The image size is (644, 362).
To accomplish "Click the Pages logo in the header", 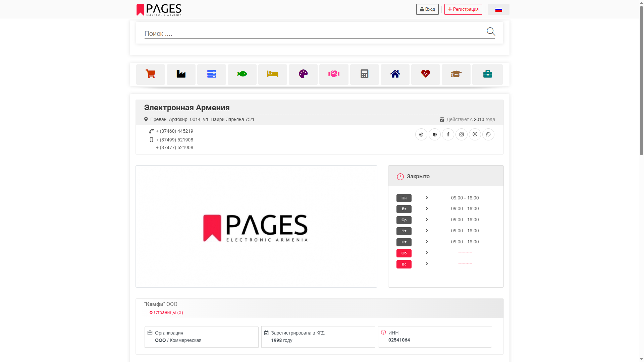I will (x=159, y=10).
